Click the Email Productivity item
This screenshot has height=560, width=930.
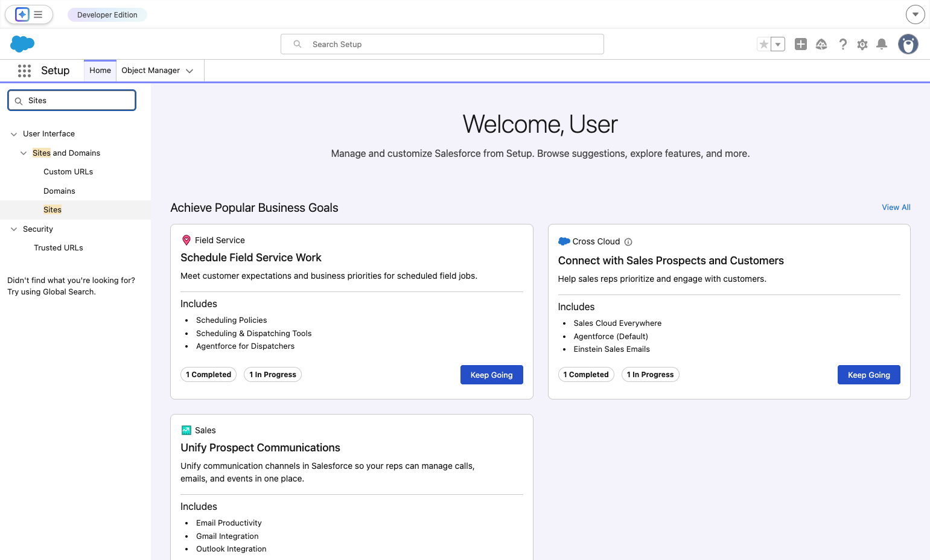point(229,523)
